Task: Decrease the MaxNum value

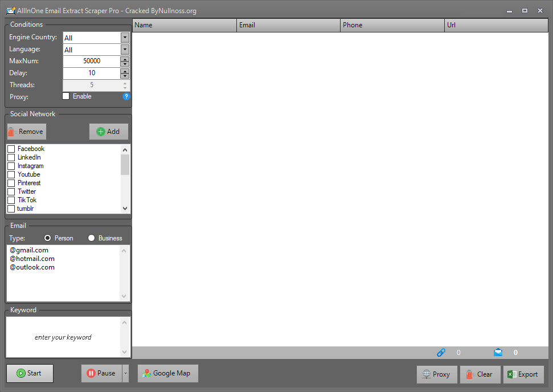Action: (125, 64)
